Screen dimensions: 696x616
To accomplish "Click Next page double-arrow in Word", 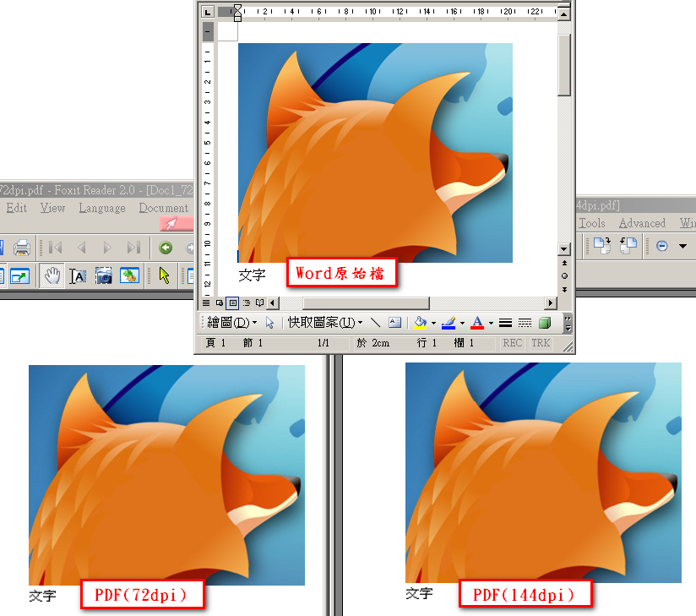I will coord(564,289).
